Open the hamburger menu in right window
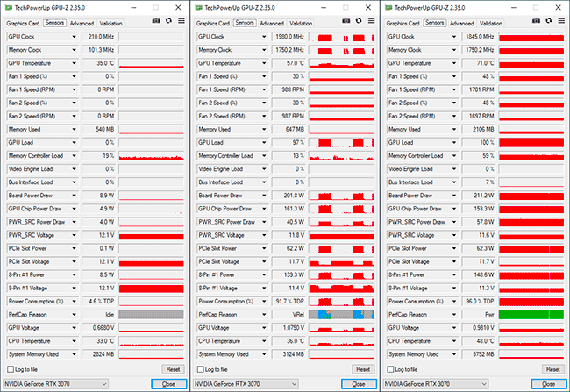Image resolution: width=570 pixels, height=392 pixels. point(559,23)
